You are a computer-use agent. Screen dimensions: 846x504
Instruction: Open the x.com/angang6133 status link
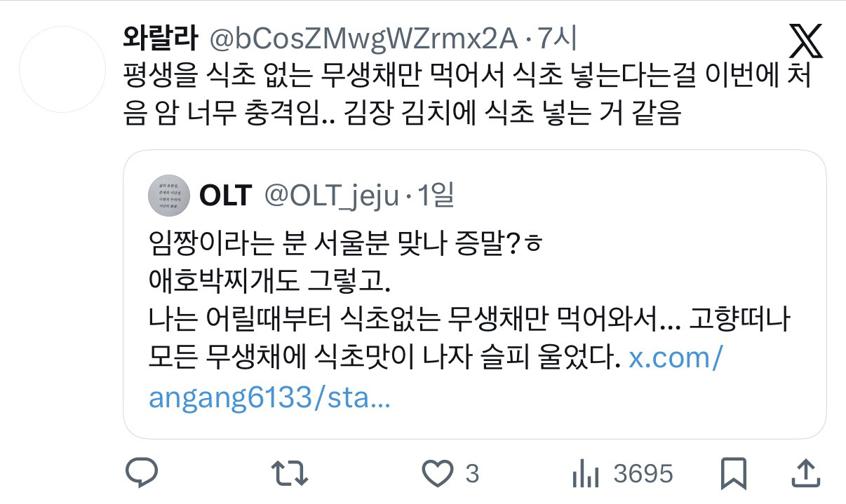click(x=435, y=379)
